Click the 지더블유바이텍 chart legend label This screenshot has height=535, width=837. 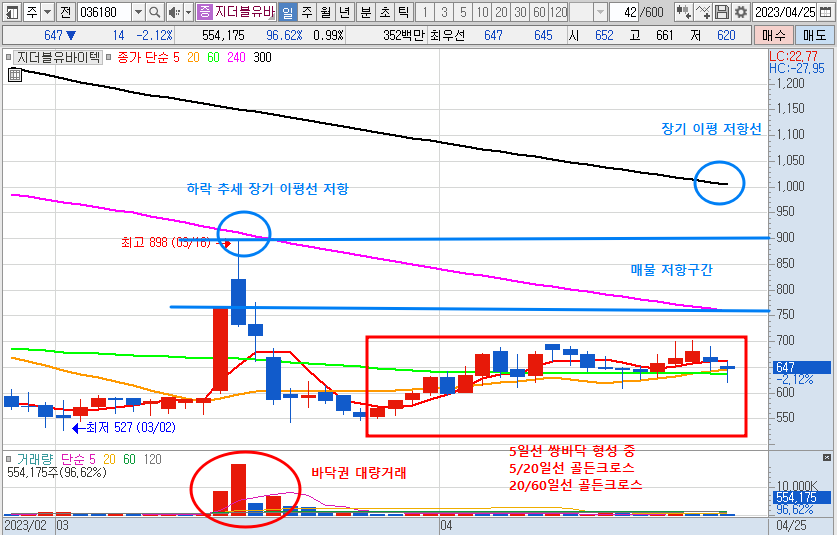(58, 57)
